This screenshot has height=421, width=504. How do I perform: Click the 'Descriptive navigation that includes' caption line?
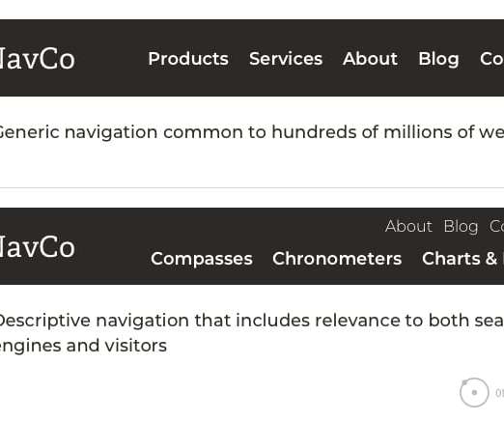[x=252, y=321]
